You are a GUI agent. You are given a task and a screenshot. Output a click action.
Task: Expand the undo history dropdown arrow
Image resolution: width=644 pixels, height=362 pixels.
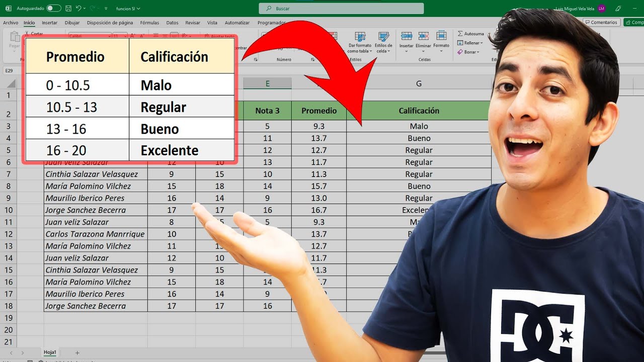pos(85,9)
